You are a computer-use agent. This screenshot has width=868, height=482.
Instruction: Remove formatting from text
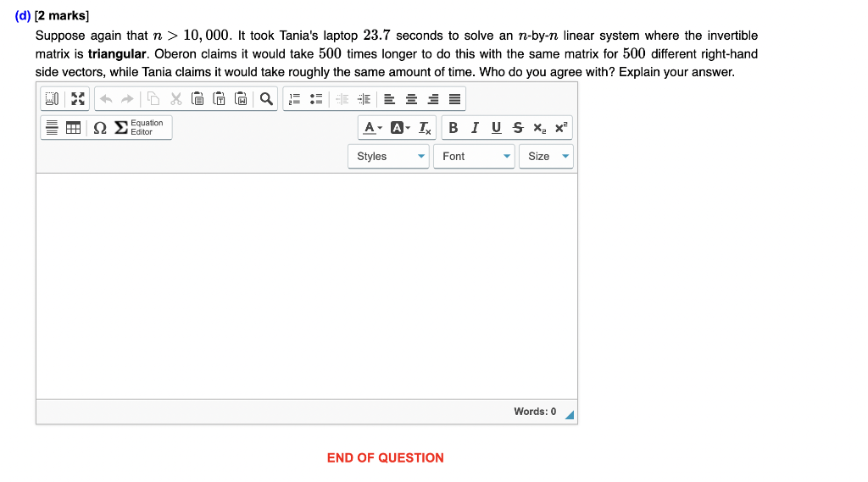[425, 128]
